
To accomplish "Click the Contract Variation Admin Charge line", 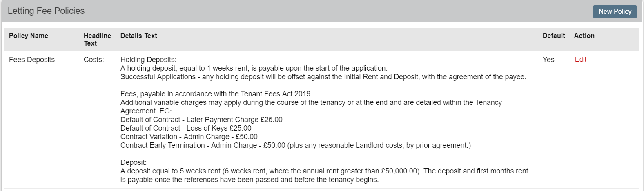I will click(x=189, y=137).
